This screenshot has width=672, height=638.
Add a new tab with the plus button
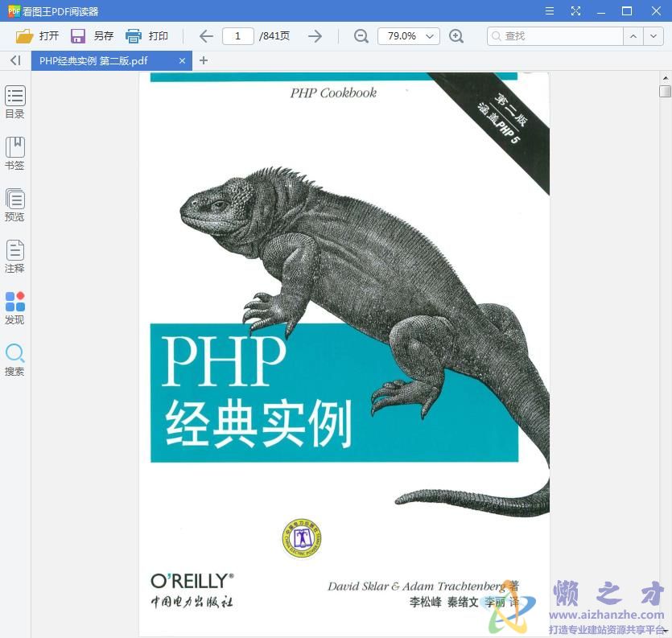(204, 60)
